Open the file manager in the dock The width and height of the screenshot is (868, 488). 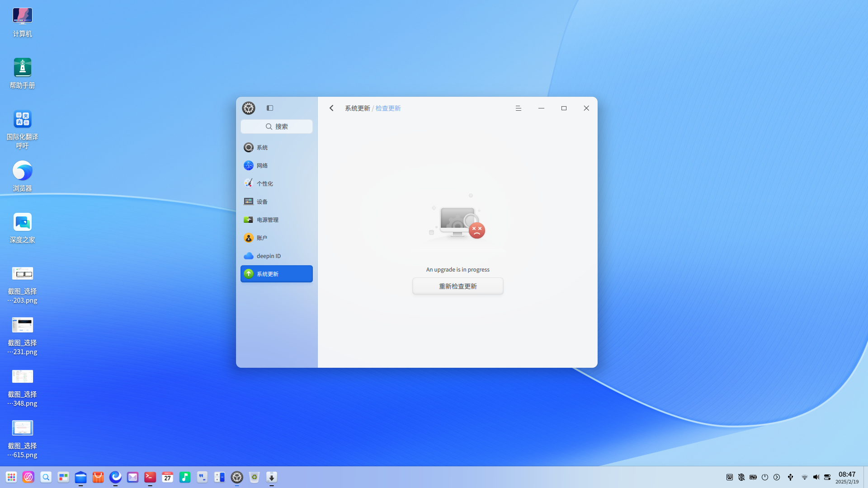[x=81, y=477]
